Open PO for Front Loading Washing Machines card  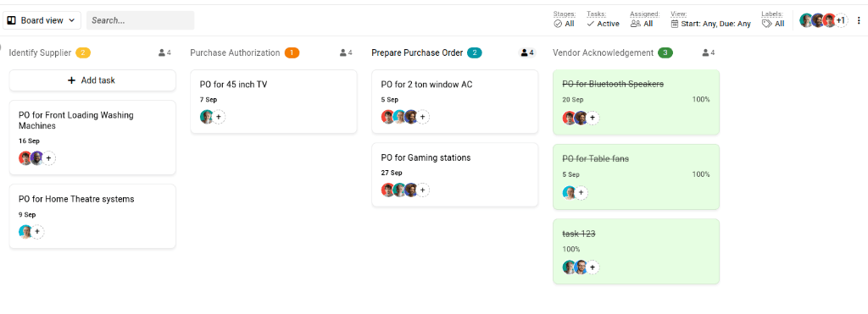[x=92, y=137]
